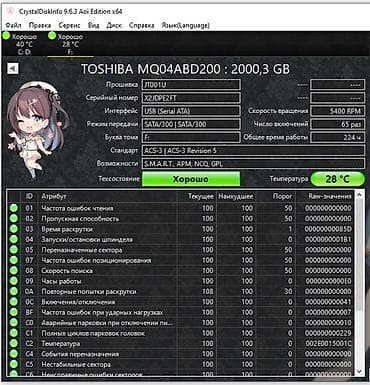The height and width of the screenshot is (385, 370).
Task: Select the Время раскрутки attribute text
Action: 67,229
